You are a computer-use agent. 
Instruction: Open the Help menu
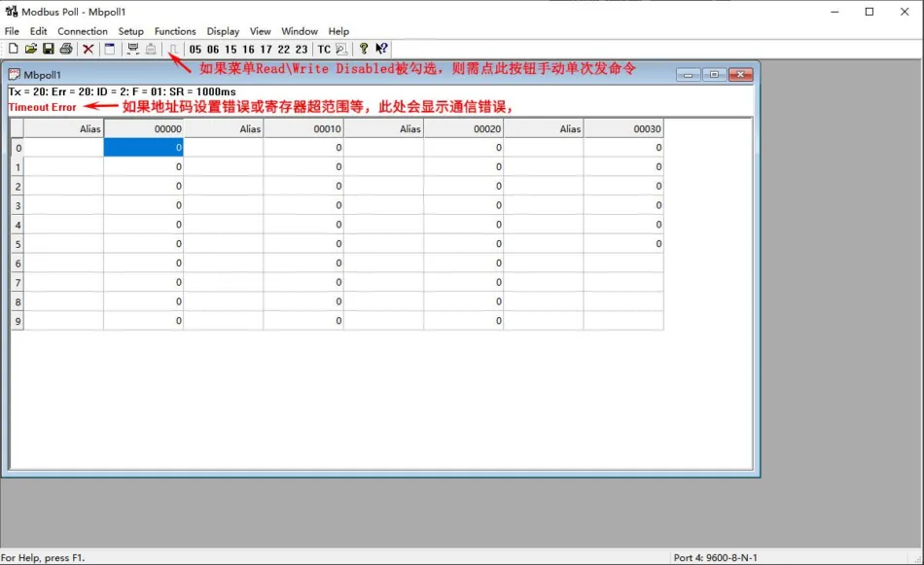(338, 31)
